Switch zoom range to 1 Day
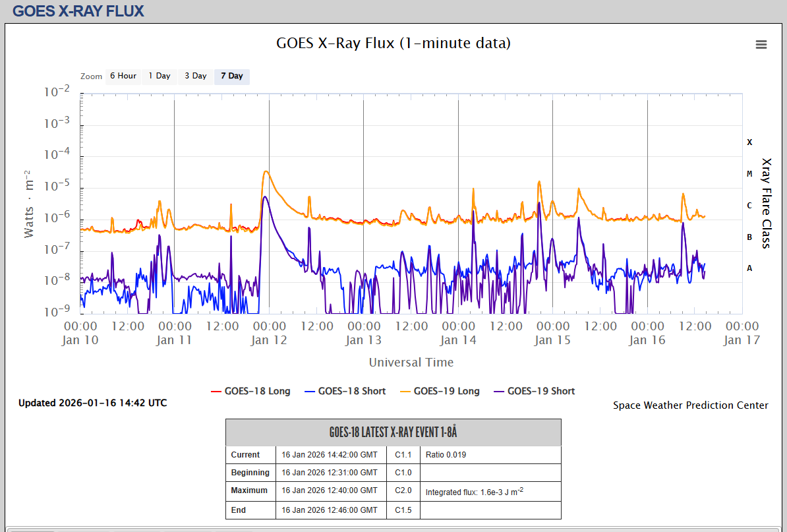The width and height of the screenshot is (787, 532). (159, 76)
